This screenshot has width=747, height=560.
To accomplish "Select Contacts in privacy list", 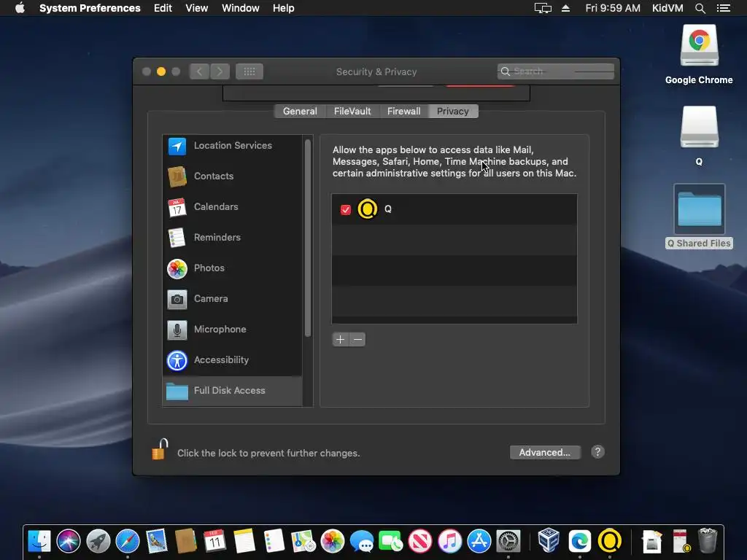I will tap(233, 176).
